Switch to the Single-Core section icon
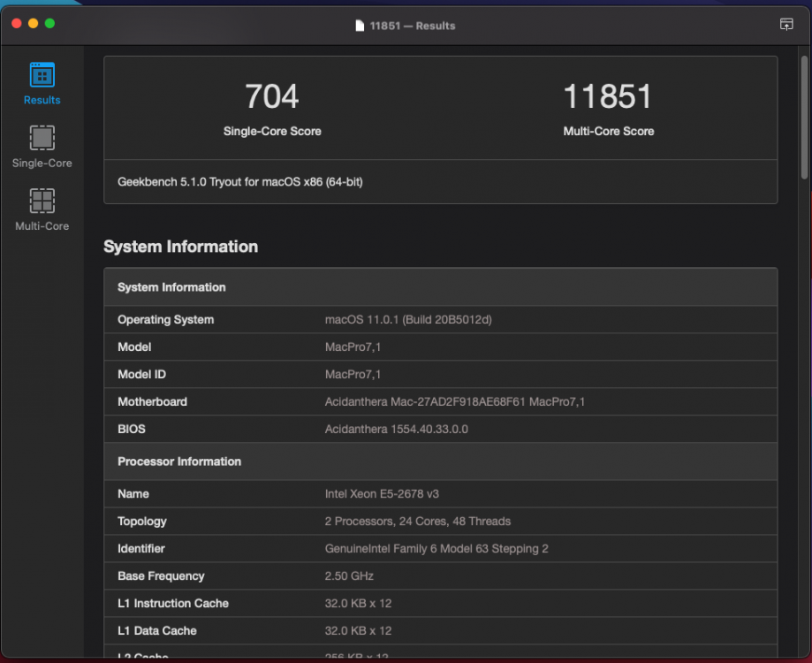812x663 pixels. tap(42, 138)
